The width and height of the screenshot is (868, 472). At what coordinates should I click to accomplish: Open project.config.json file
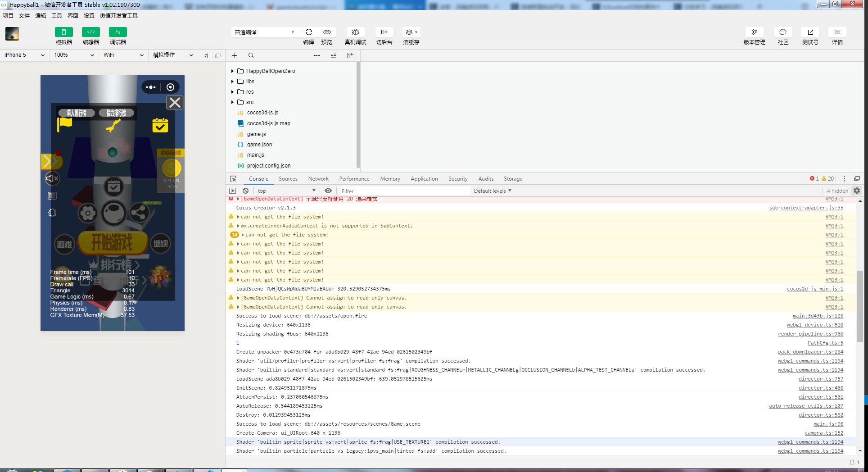[x=269, y=166]
